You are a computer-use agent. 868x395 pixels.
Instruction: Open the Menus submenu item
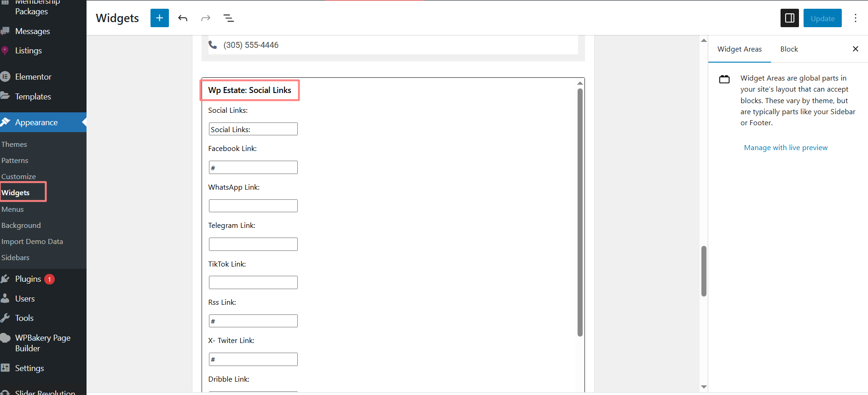12,209
